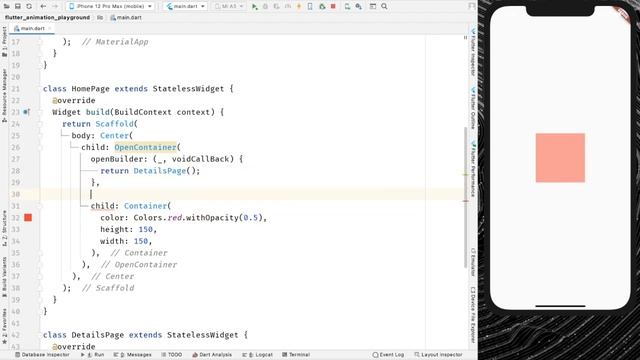This screenshot has width=640, height=360.
Task: Search everywhere with magnifier icon
Action: click(x=384, y=6)
